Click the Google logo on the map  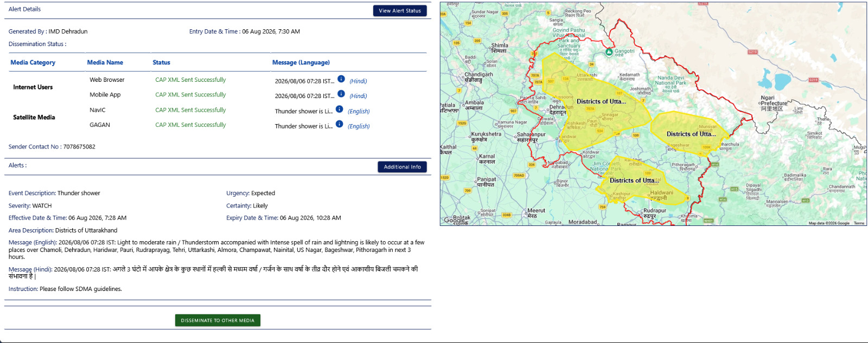pyautogui.click(x=455, y=220)
